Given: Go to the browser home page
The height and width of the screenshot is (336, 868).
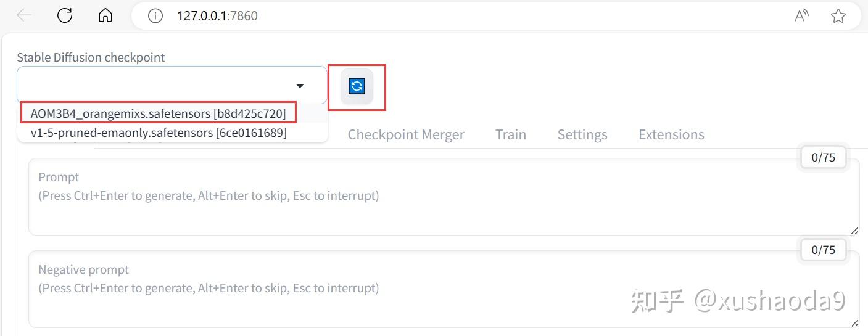Looking at the screenshot, I should click(105, 15).
